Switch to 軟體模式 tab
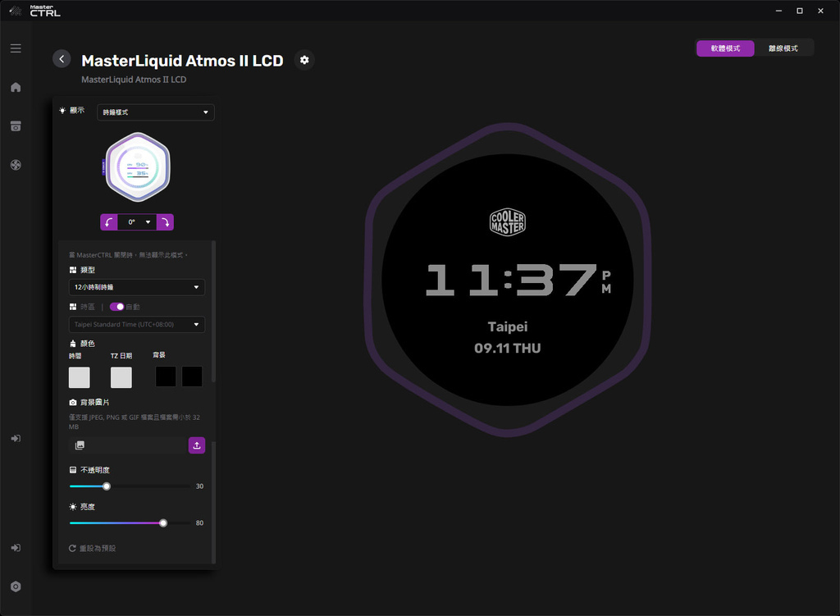The width and height of the screenshot is (840, 616). (x=725, y=48)
